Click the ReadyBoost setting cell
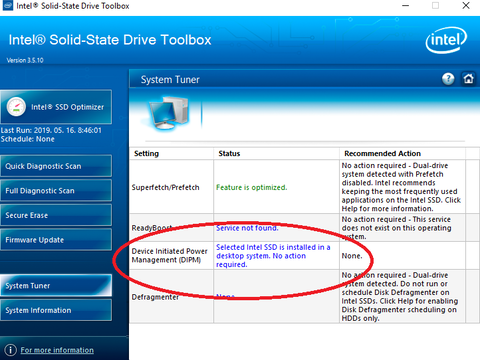Image resolution: width=480 pixels, height=360 pixels. click(x=172, y=228)
